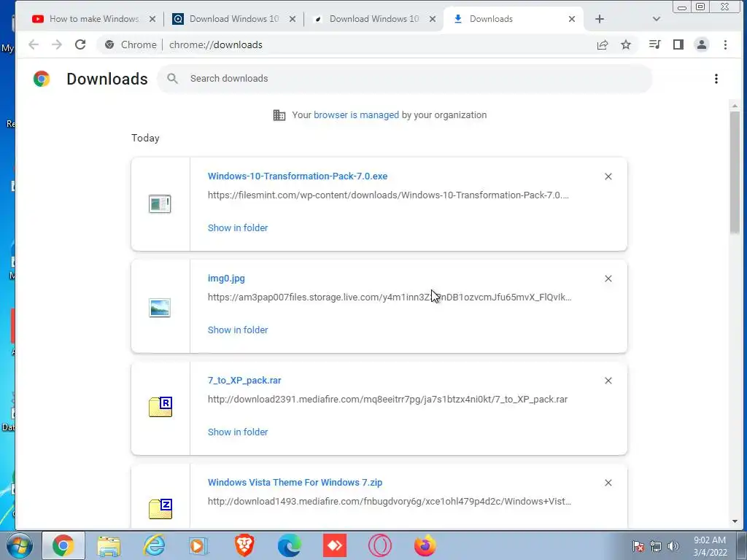Viewport: 747px width, 560px height.
Task: Open Windows Explorer from the taskbar
Action: tap(109, 545)
